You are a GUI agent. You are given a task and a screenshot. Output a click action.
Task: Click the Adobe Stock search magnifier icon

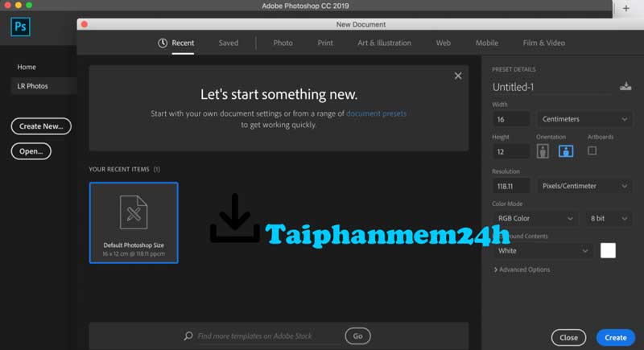click(x=188, y=336)
